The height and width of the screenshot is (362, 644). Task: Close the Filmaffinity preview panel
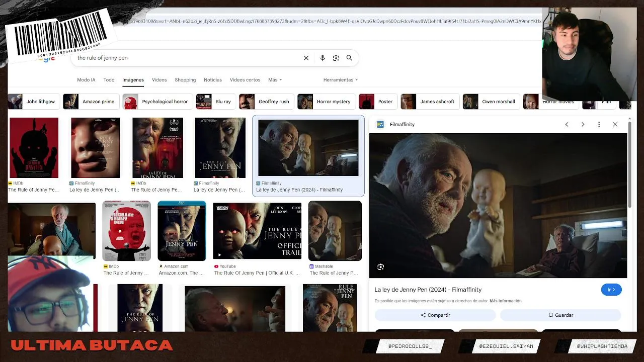615,124
